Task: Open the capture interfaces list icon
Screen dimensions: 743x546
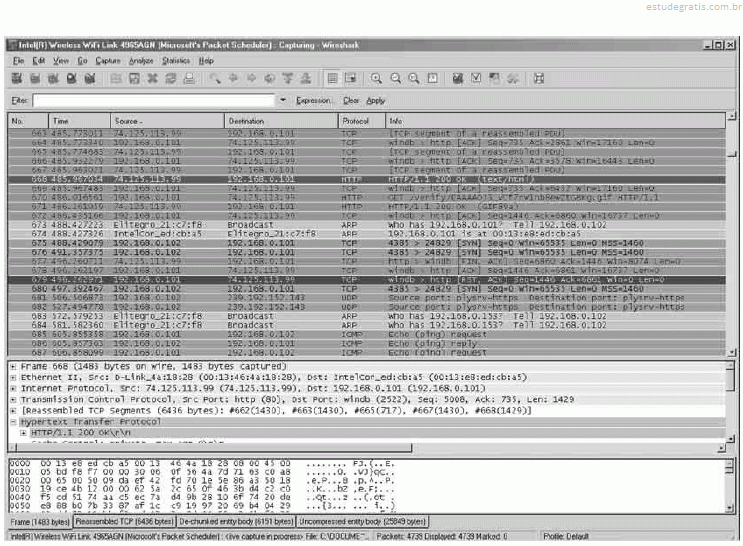Action: pyautogui.click(x=17, y=79)
